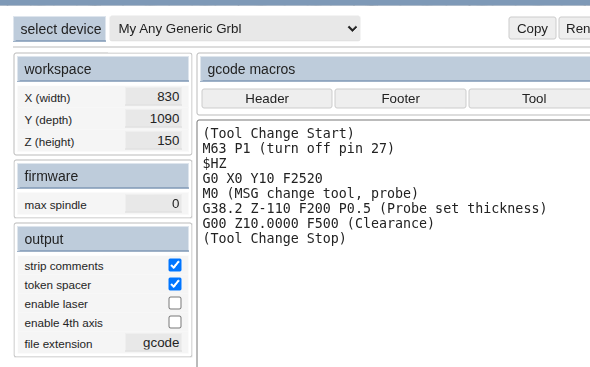Screen dimensions: 590x367
Task: Click the select device label button
Action: click(x=60, y=29)
